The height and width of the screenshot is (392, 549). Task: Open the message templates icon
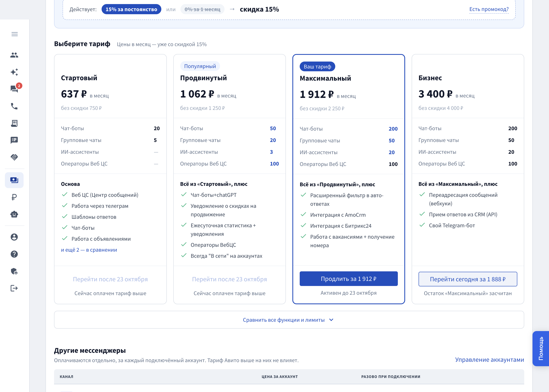click(x=14, y=140)
